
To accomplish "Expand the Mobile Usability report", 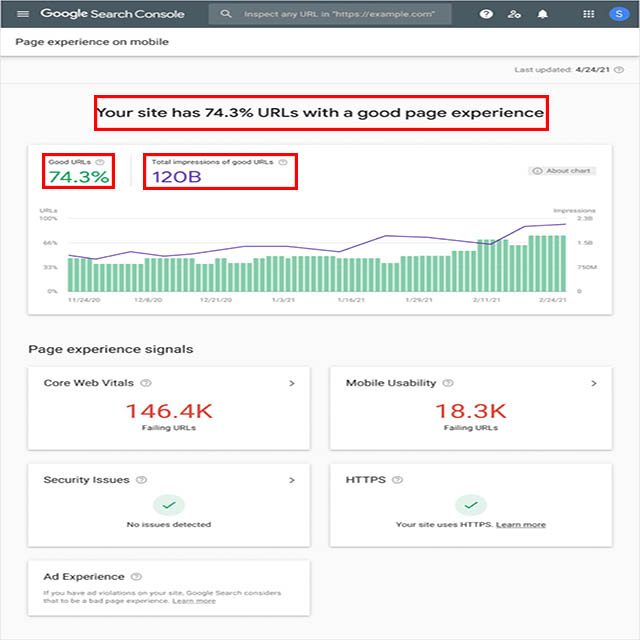I will click(593, 383).
